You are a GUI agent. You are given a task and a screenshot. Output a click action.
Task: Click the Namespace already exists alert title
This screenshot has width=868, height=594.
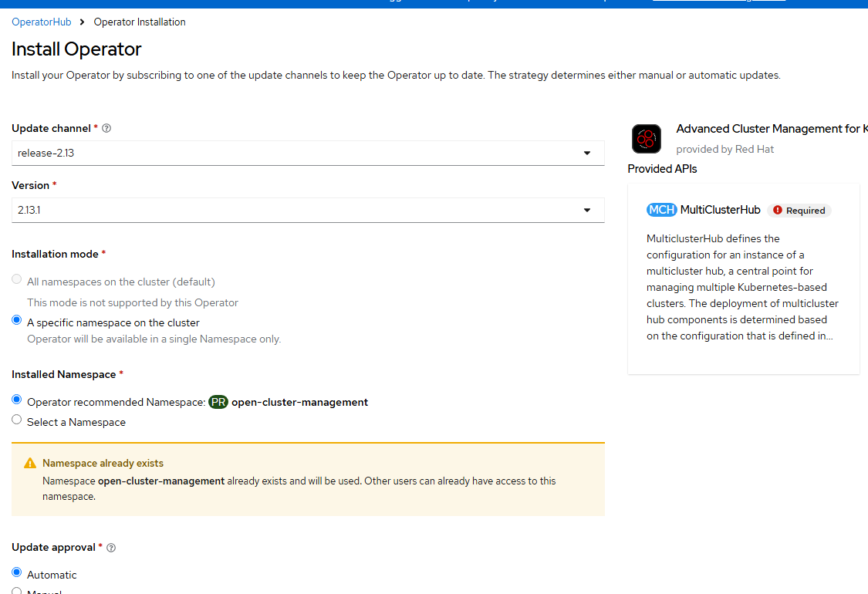(103, 464)
